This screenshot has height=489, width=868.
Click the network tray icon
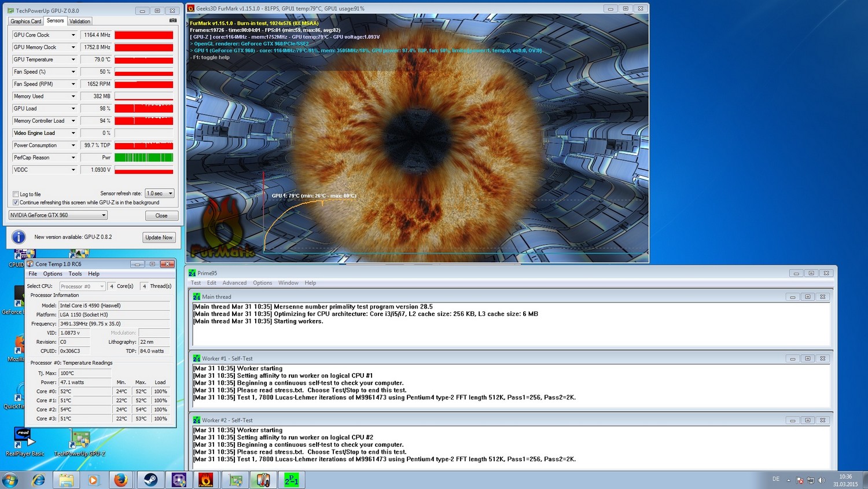(x=811, y=480)
